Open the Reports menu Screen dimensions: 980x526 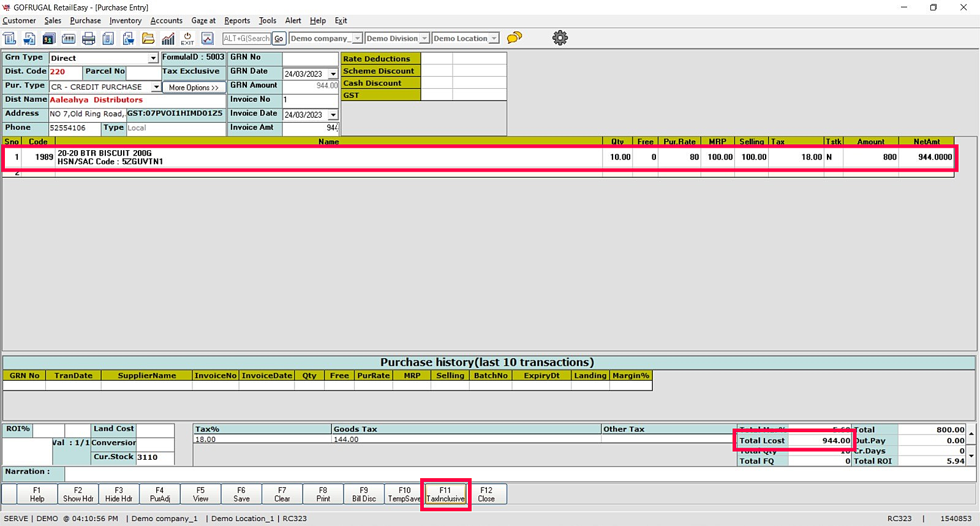237,21
